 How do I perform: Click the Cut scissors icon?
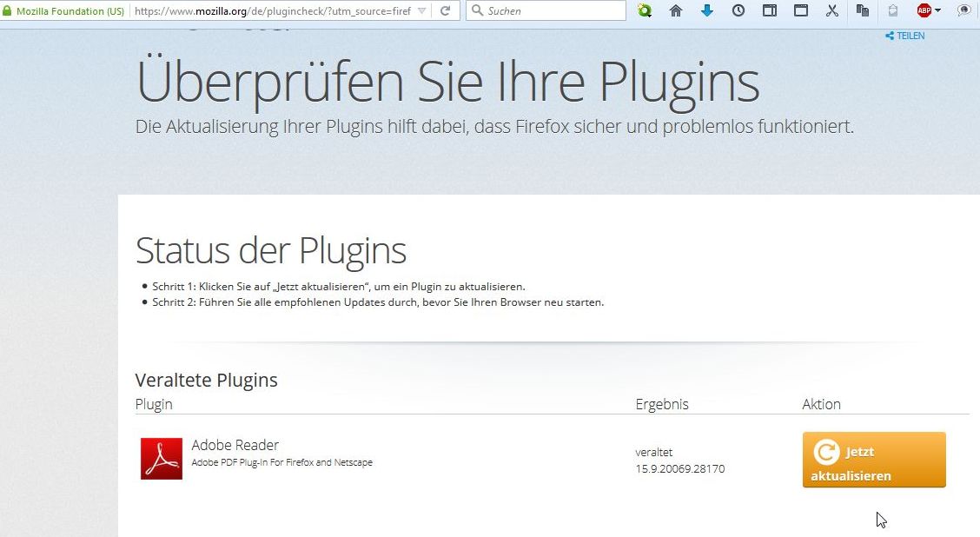[x=832, y=10]
